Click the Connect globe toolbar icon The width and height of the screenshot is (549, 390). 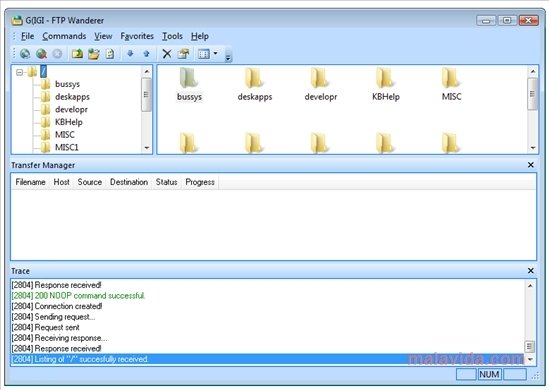coord(25,54)
